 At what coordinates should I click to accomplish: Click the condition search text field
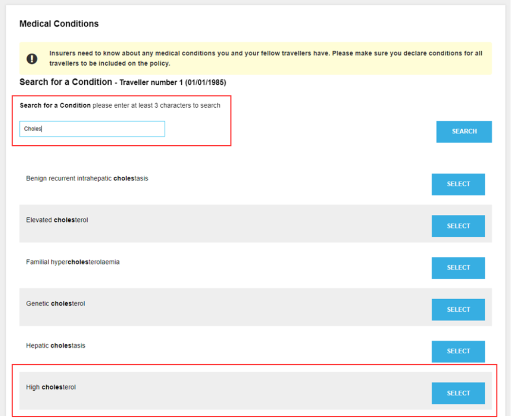[x=92, y=129]
